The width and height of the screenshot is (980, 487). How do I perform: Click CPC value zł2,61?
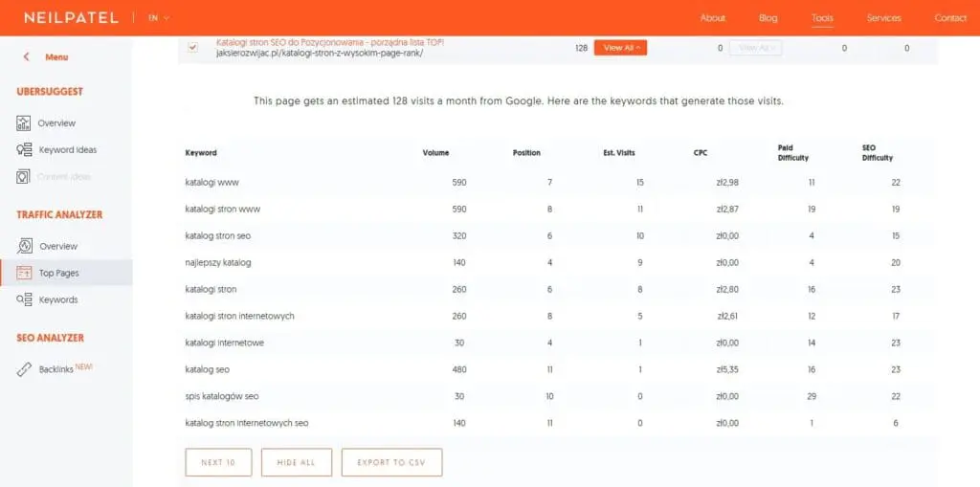tap(728, 317)
